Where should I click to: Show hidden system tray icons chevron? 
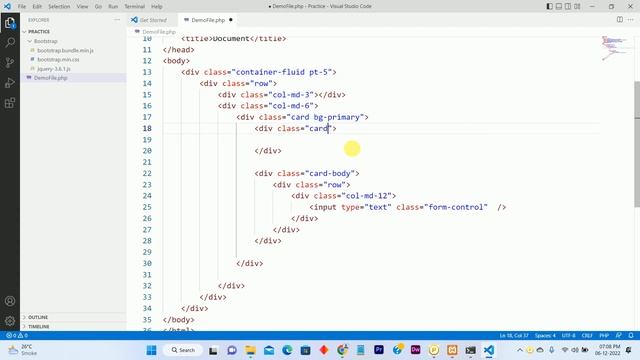tap(520, 350)
